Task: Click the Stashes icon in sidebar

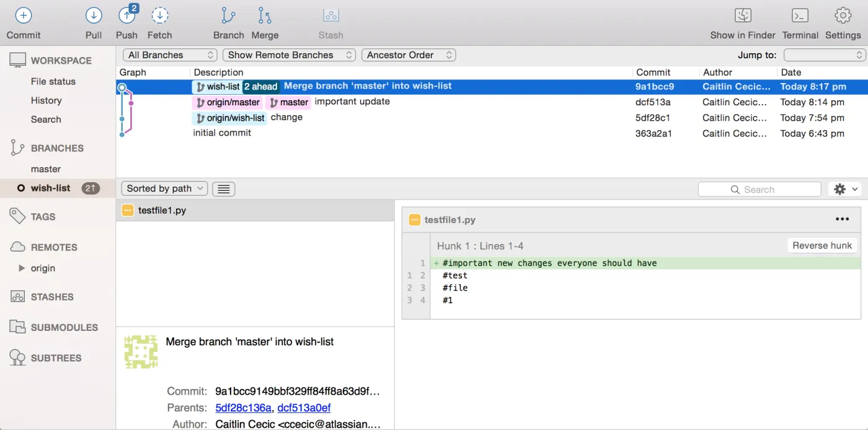Action: pos(17,297)
